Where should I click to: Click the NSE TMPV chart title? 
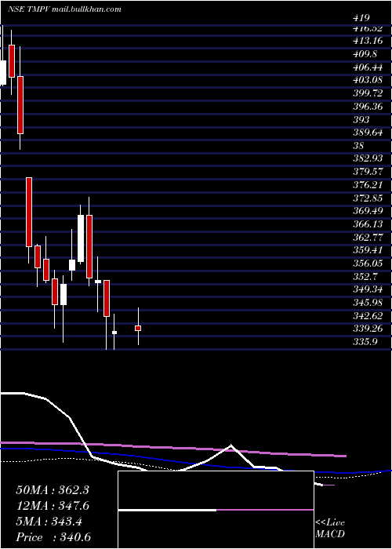pos(64,9)
